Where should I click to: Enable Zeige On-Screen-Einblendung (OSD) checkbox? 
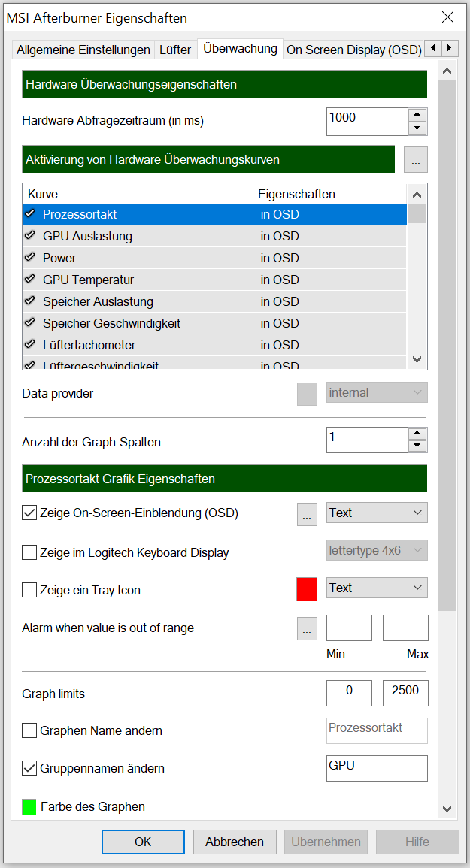coord(29,513)
